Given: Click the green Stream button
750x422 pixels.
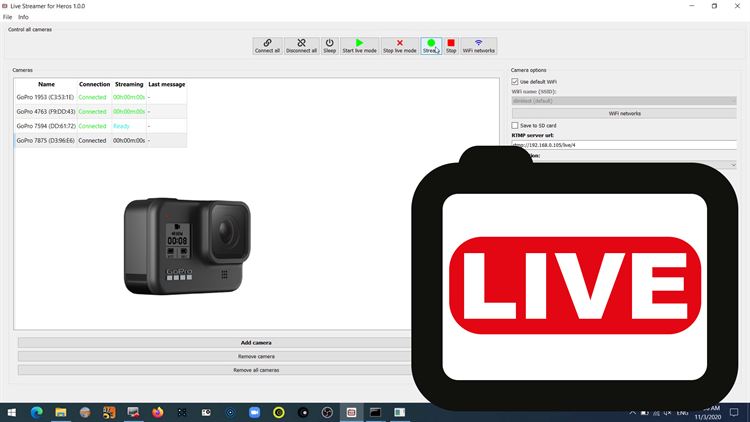Looking at the screenshot, I should (431, 46).
